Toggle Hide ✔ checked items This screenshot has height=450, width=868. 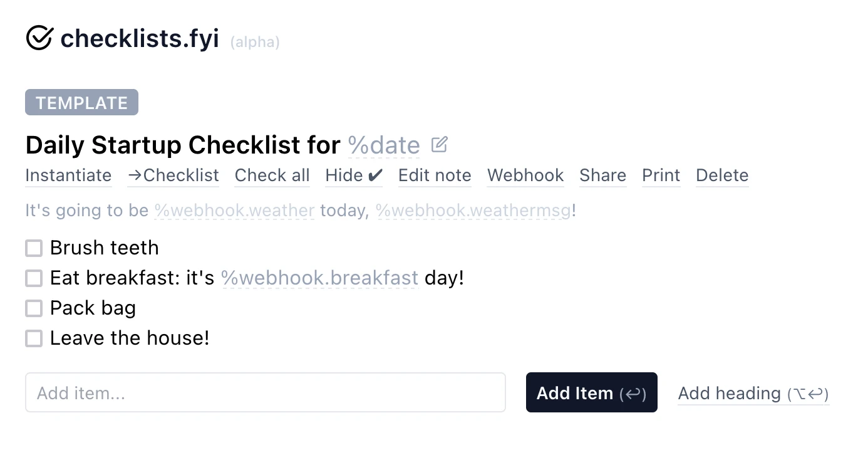(354, 175)
